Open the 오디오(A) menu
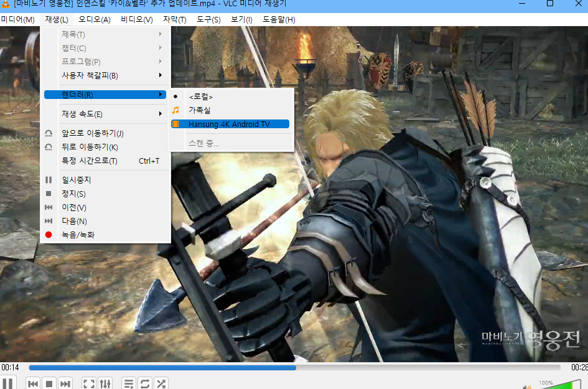This screenshot has height=389, width=588. [x=95, y=19]
